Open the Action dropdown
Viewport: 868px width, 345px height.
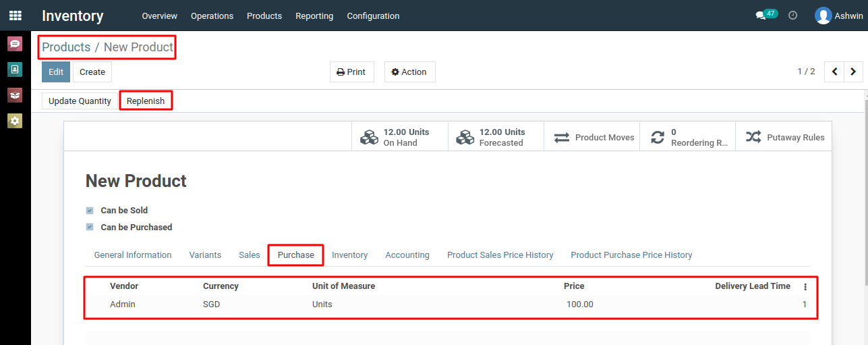[x=409, y=72]
